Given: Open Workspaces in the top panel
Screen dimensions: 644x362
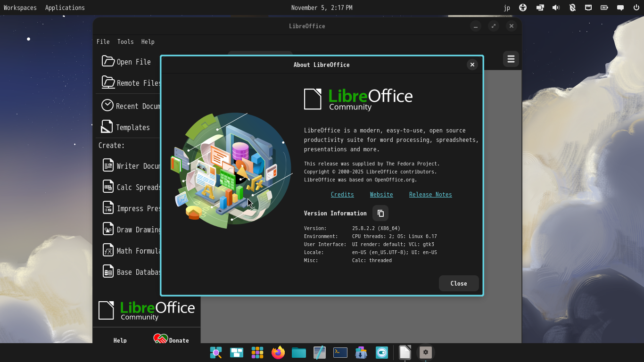Looking at the screenshot, I should pyautogui.click(x=20, y=8).
